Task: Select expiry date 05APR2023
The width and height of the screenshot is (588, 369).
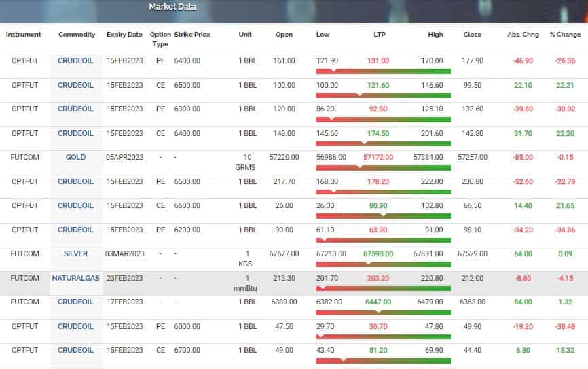Action: [124, 157]
